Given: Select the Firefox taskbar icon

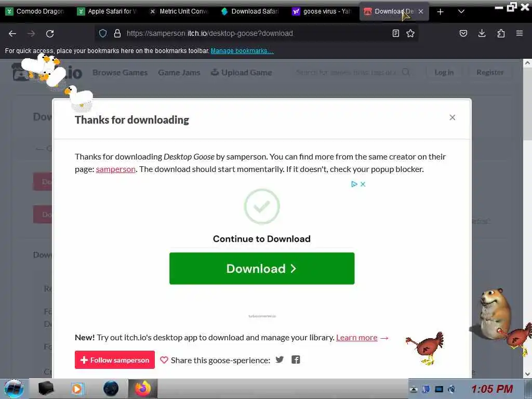Looking at the screenshot, I should [143, 389].
